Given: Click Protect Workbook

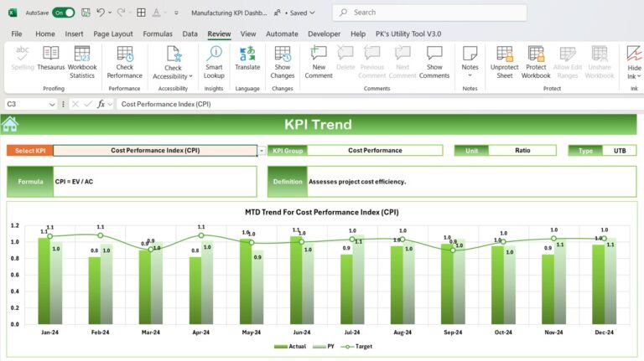Looking at the screenshot, I should [536, 62].
